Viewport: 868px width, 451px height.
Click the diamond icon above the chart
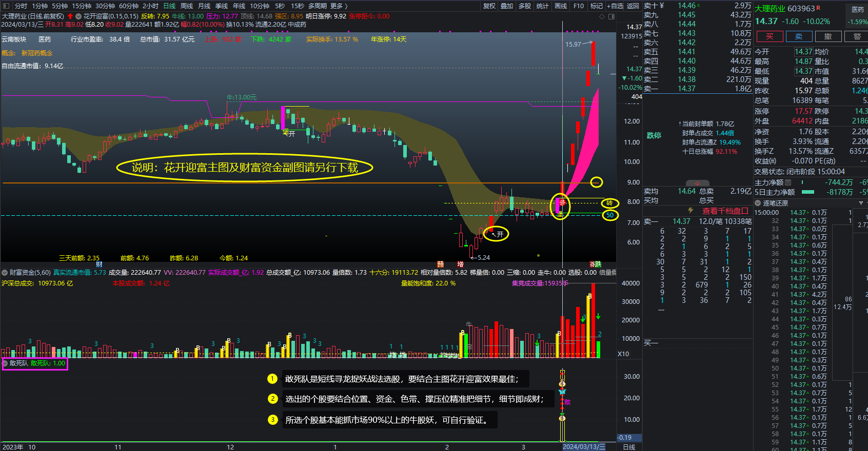[x=602, y=16]
